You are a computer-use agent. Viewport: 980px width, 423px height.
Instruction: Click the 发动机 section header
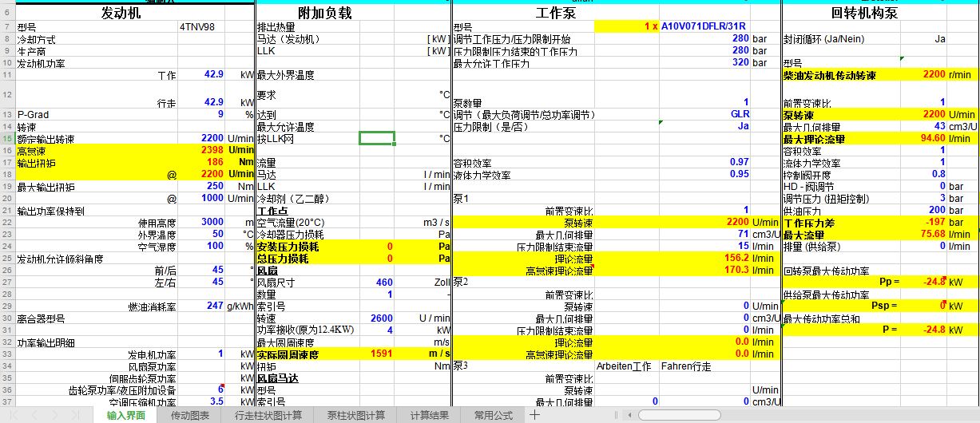click(121, 13)
